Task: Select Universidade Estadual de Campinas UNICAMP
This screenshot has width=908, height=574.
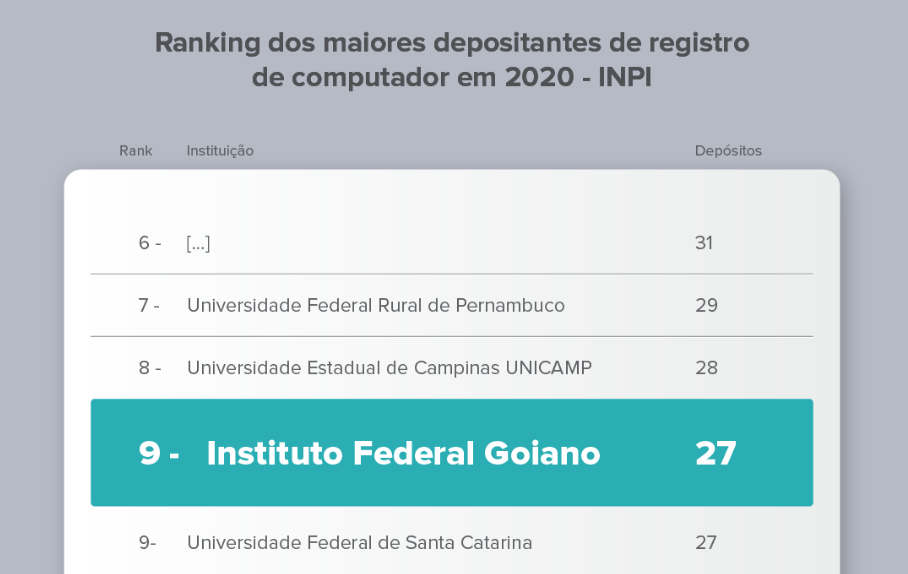Action: [x=389, y=368]
